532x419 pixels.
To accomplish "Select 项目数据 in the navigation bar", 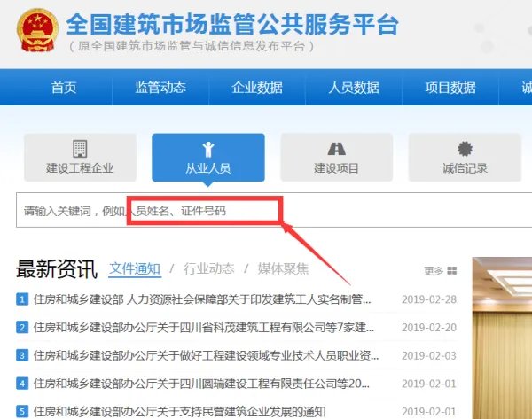I will [450, 88].
